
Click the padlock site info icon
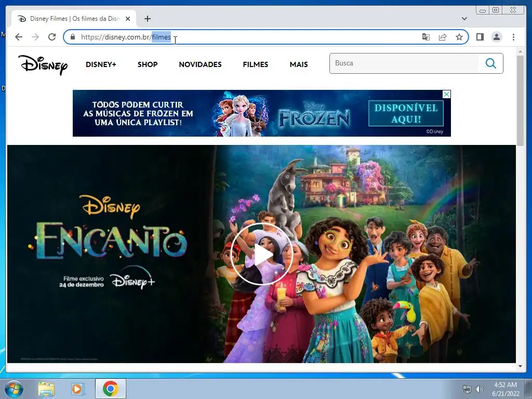click(x=73, y=37)
